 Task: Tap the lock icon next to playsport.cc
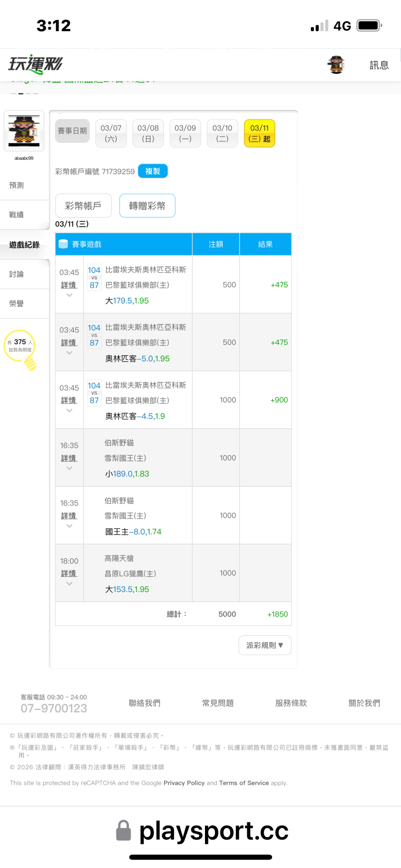tap(124, 830)
